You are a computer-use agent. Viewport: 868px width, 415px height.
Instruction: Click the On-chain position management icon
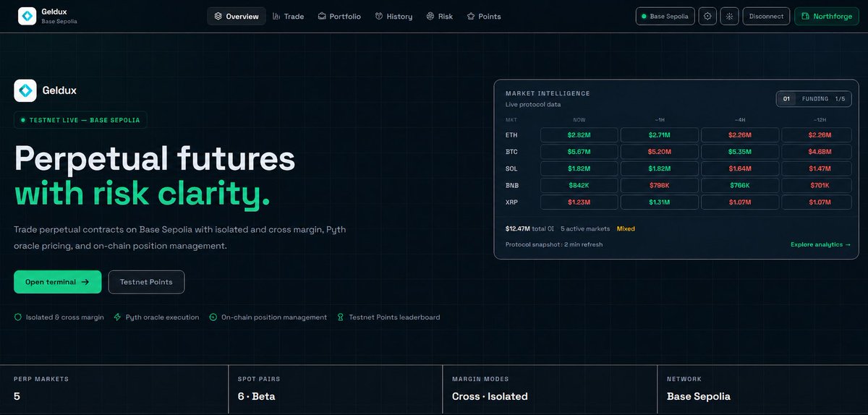[213, 317]
